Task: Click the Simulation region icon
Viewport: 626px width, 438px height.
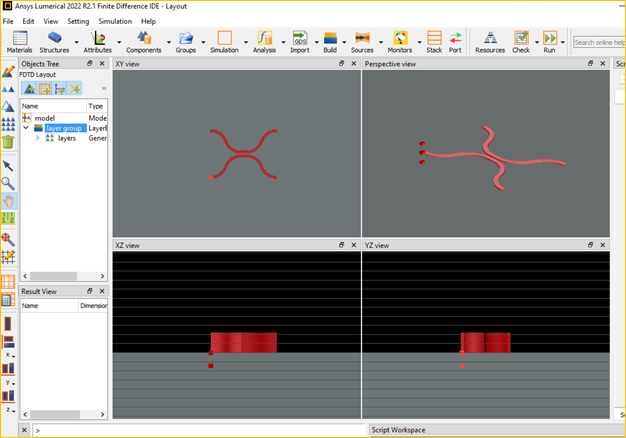Action: click(224, 42)
